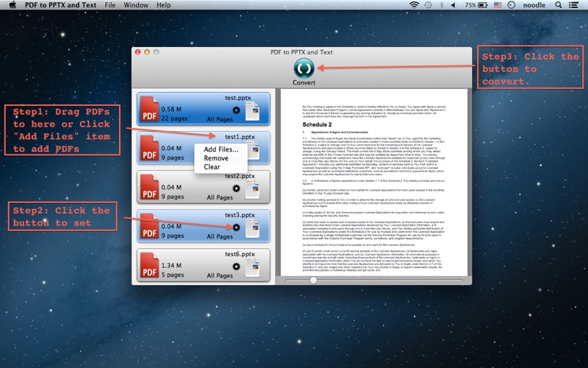Close the PDF to PPTX window
The width and height of the screenshot is (588, 368).
click(137, 52)
